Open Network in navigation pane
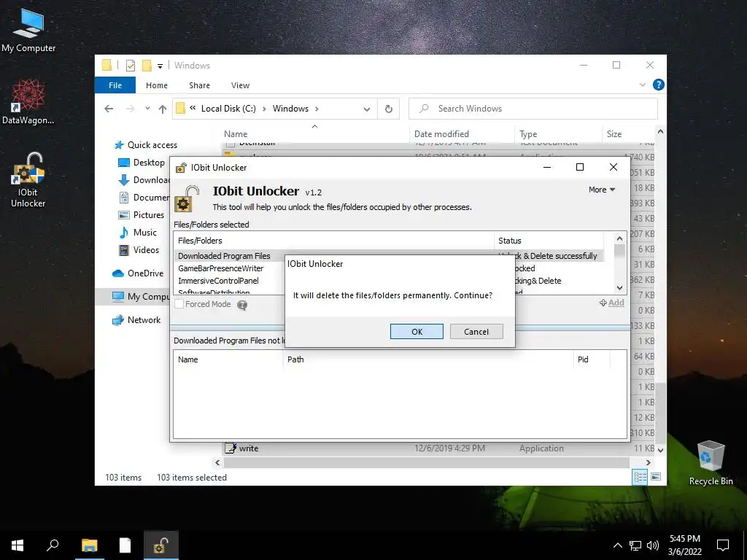The height and width of the screenshot is (560, 747). (136, 320)
